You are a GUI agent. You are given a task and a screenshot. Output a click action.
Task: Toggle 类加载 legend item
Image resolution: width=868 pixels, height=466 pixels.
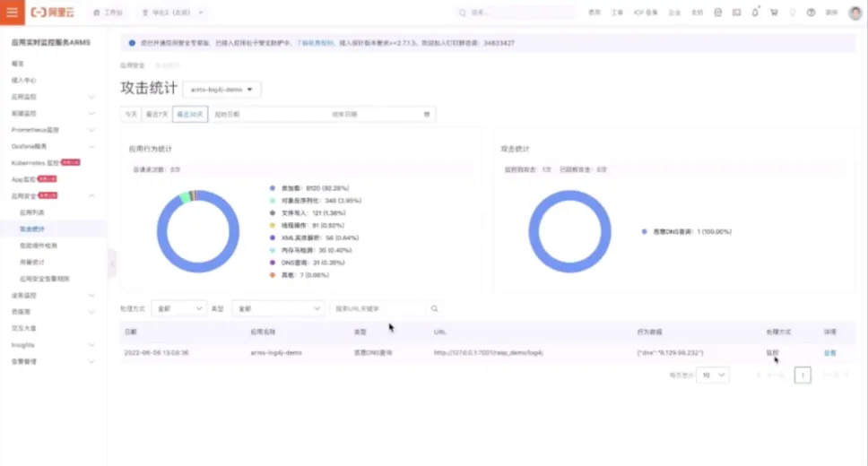point(310,188)
